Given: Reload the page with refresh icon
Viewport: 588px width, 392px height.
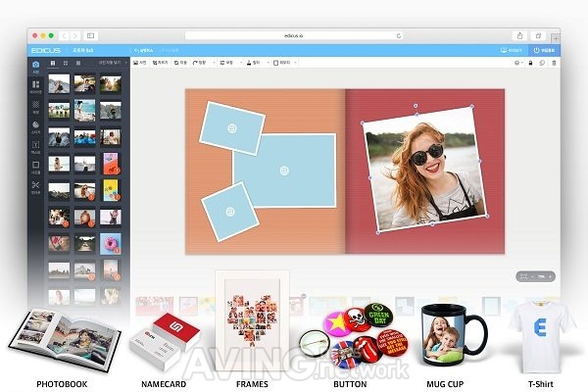Looking at the screenshot, I should point(398,35).
